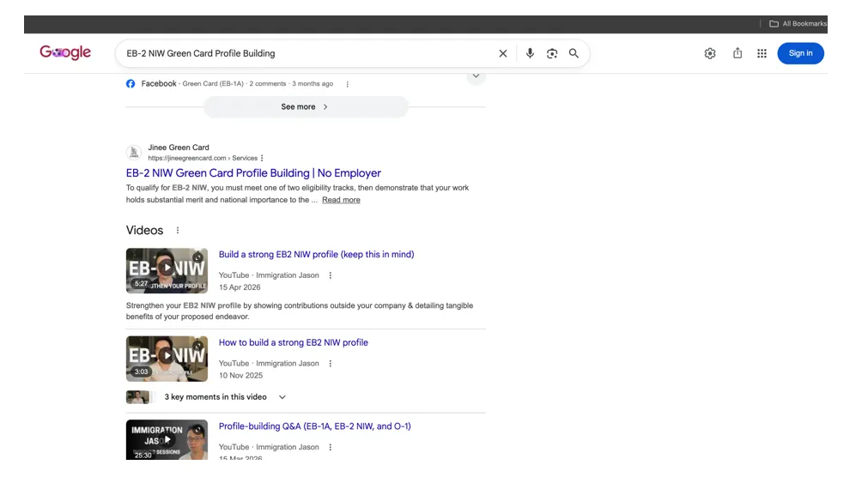
Task: Open the Google logo homepage link
Action: point(65,52)
